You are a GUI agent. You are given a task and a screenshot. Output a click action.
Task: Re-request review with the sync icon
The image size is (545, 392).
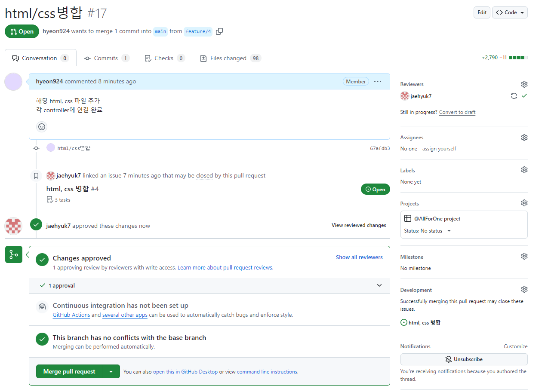pyautogui.click(x=514, y=96)
